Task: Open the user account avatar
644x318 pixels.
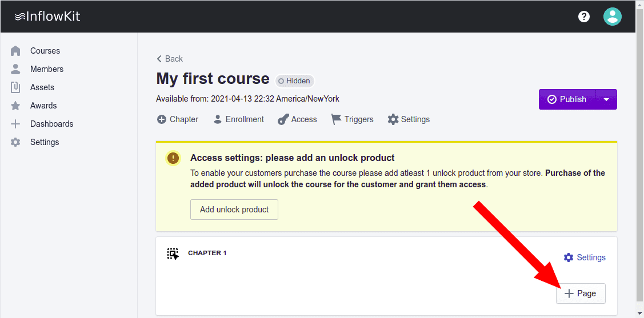Action: tap(612, 17)
